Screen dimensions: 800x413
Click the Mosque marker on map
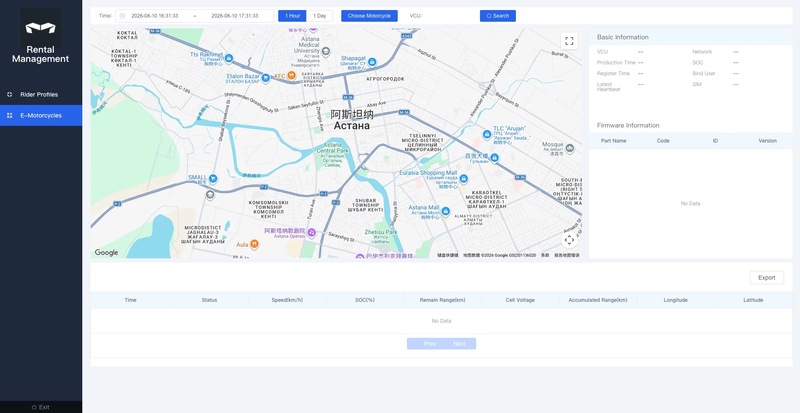coord(570,148)
